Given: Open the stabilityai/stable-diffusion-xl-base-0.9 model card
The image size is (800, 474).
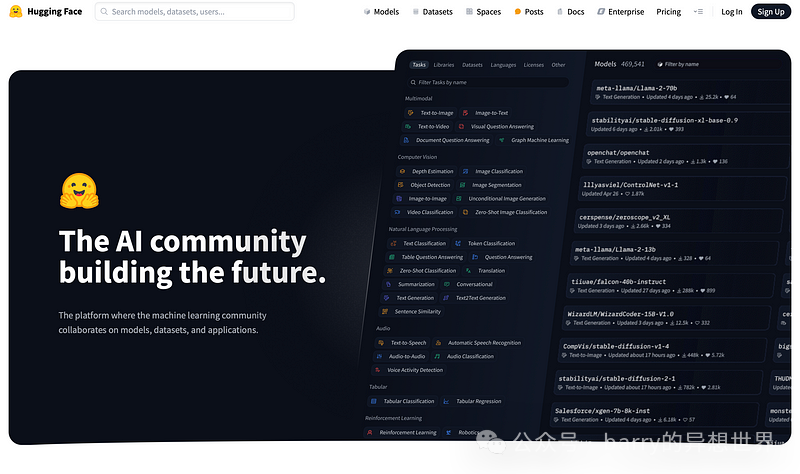Looking at the screenshot, I should 689,124.
